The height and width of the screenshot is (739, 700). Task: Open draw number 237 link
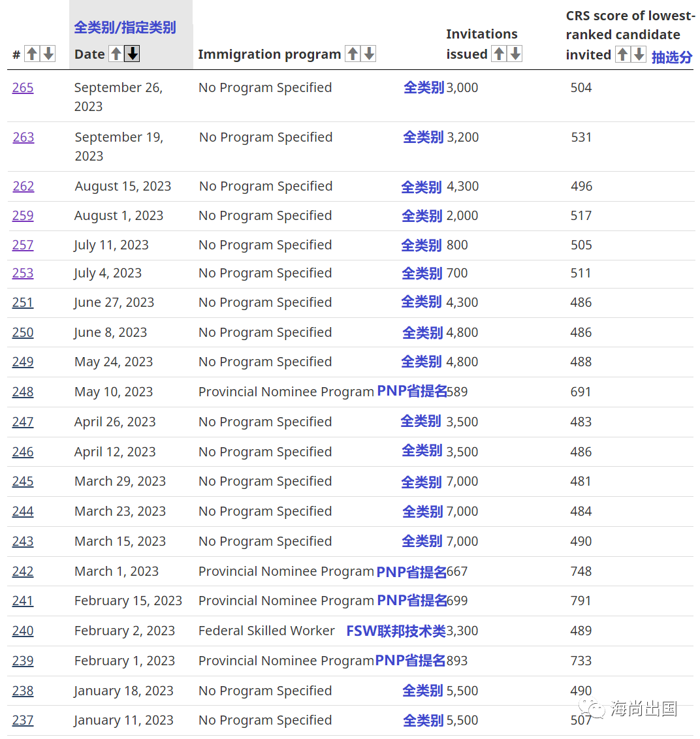click(x=23, y=720)
